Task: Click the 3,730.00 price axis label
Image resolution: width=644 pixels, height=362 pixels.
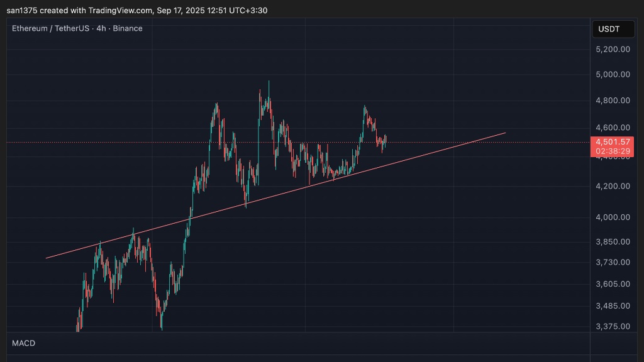Action: [x=613, y=262]
